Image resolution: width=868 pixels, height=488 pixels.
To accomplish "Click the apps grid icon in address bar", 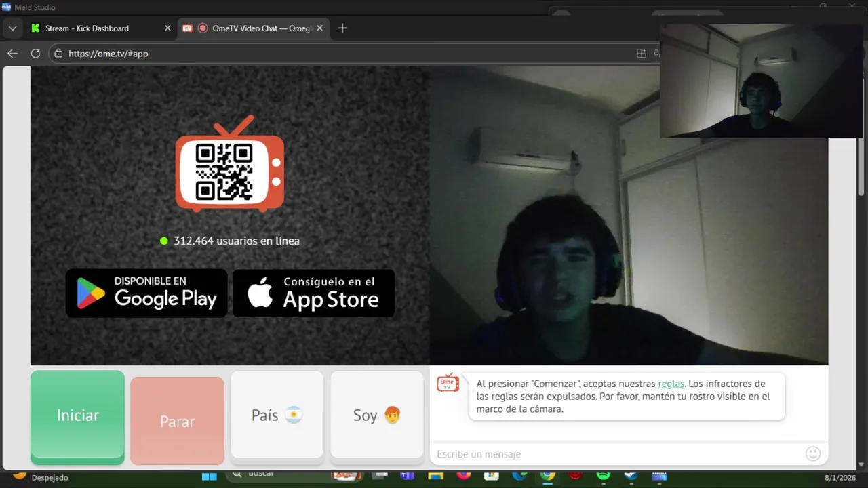I will tap(641, 54).
